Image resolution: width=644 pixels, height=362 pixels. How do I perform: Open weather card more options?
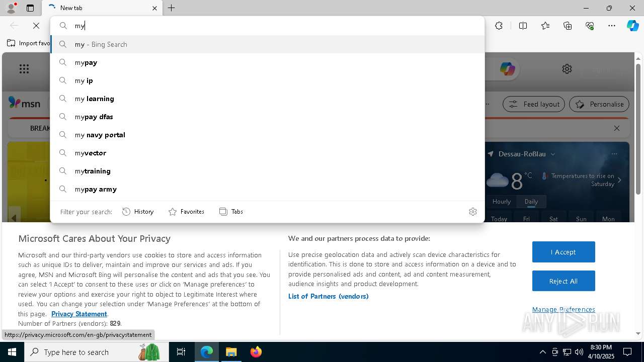[x=614, y=154]
